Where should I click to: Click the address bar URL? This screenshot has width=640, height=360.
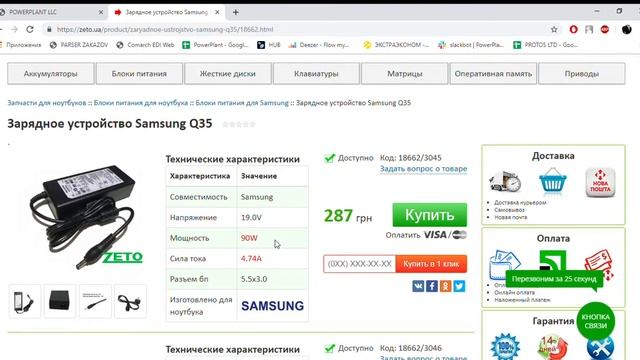165,29
